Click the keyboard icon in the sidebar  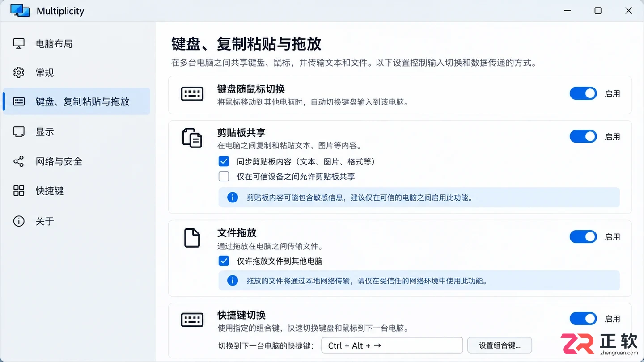pos(19,101)
